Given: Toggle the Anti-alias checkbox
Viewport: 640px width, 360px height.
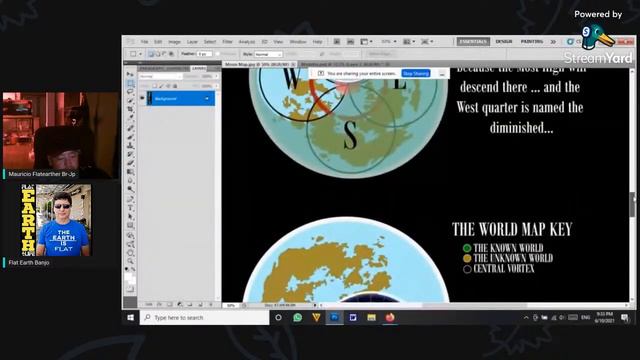Looking at the screenshot, I should (218, 54).
